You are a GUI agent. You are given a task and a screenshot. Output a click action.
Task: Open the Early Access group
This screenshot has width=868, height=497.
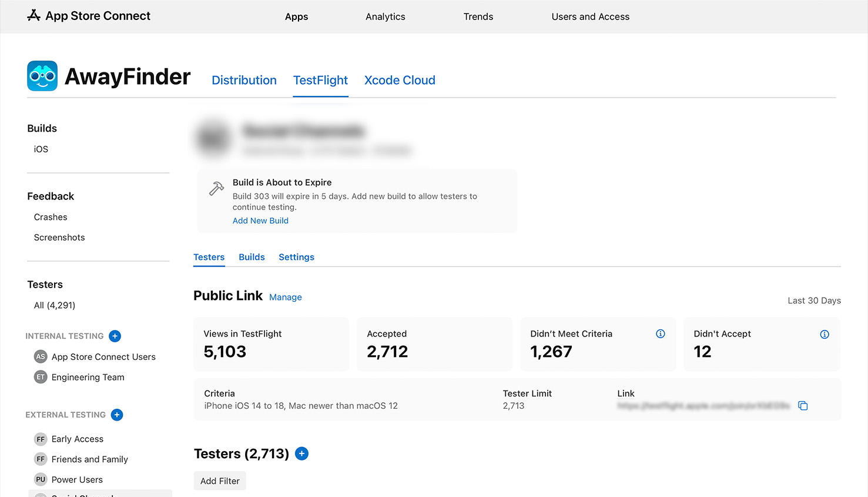tap(77, 439)
